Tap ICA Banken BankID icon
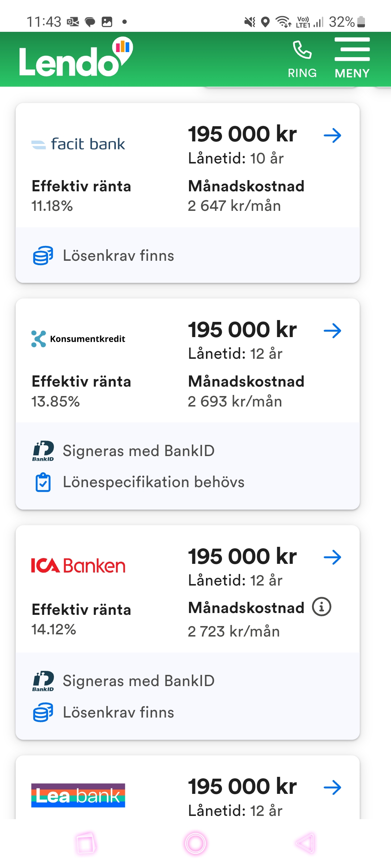This screenshot has height=868, width=391. coord(43,681)
